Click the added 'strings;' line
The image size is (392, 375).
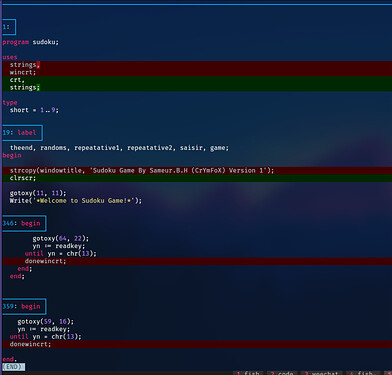(197, 87)
